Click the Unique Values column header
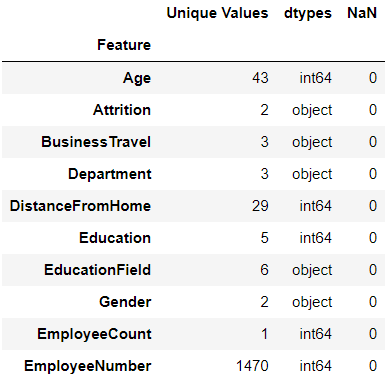This screenshot has height=382, width=389. pyautogui.click(x=217, y=13)
